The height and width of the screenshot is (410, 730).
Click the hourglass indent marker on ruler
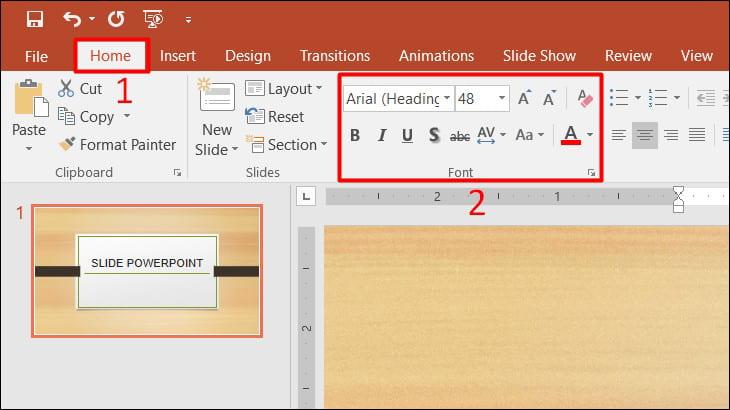[678, 199]
